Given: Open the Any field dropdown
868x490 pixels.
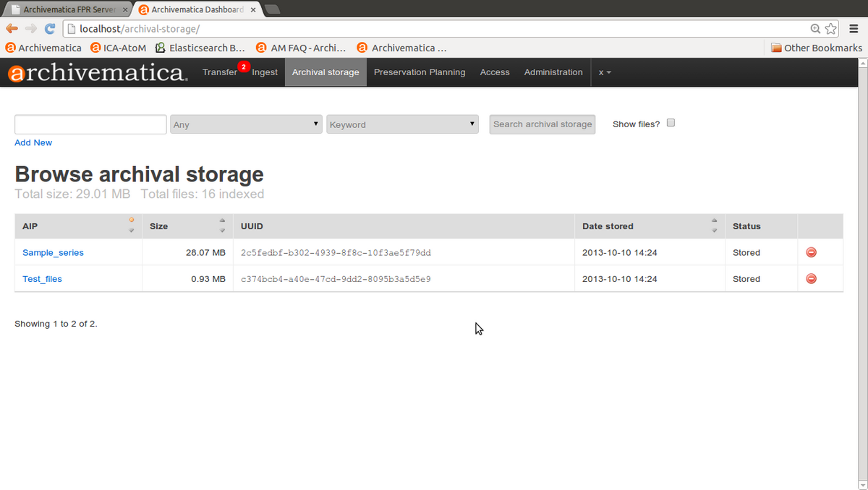Looking at the screenshot, I should coord(245,124).
